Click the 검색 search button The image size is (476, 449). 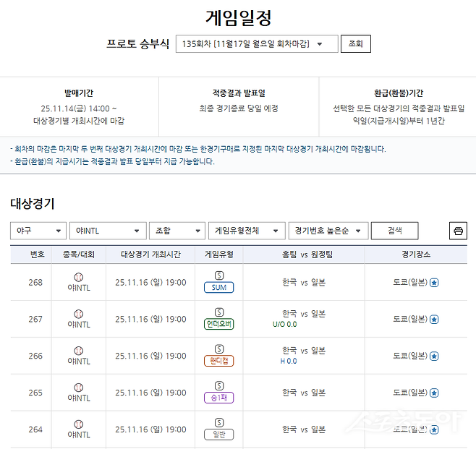[395, 231]
